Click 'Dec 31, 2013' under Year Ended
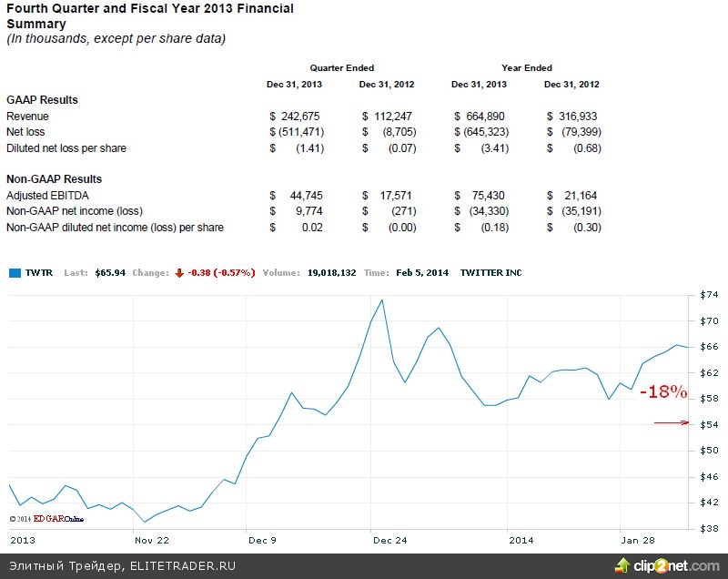728x579 pixels. 479,85
